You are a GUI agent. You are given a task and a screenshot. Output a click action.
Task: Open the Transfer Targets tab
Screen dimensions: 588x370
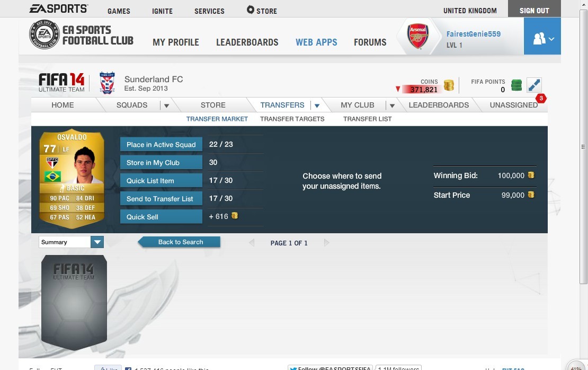(292, 119)
